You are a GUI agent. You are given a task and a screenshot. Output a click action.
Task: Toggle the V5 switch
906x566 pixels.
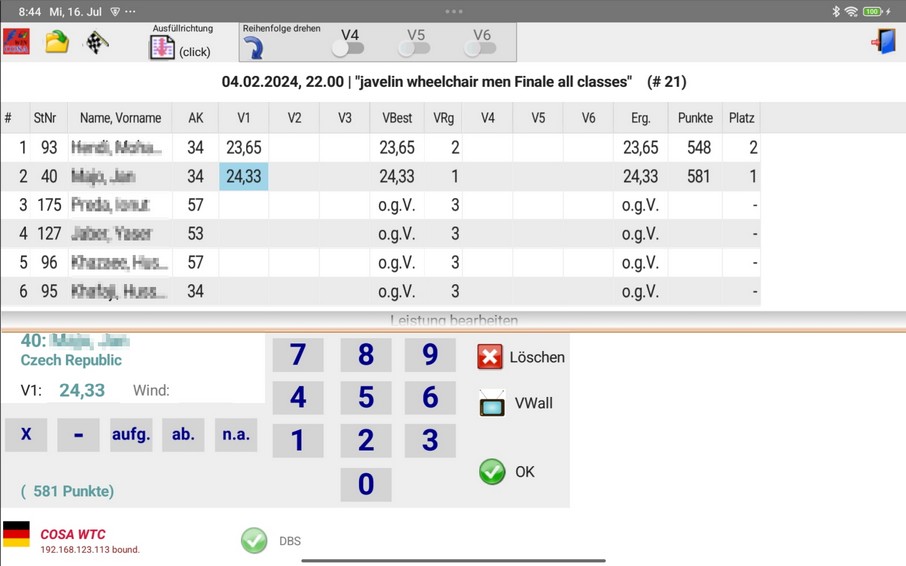click(414, 48)
